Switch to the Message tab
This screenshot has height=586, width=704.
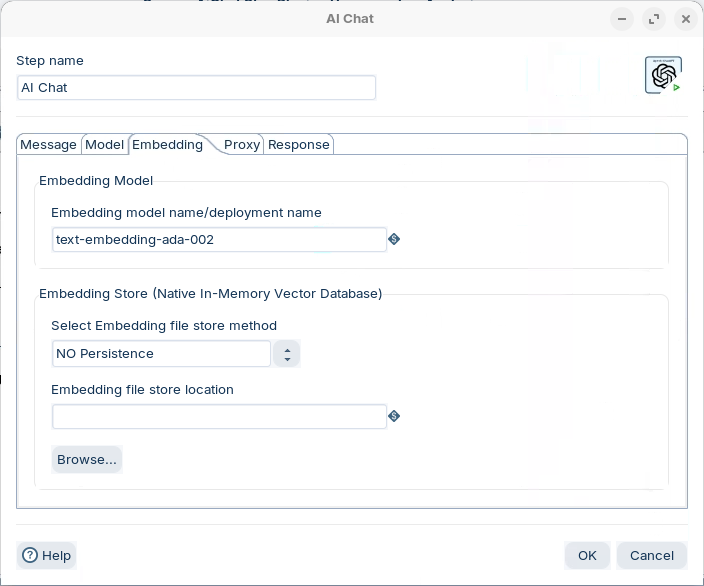(48, 144)
